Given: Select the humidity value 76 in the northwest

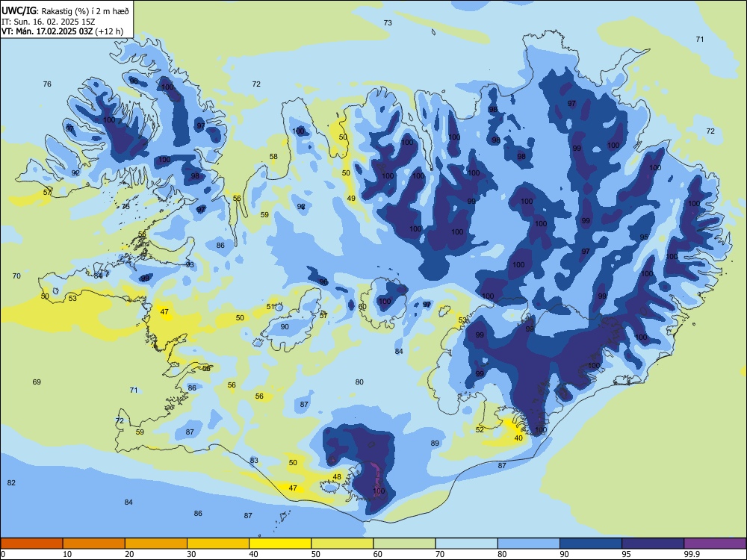Looking at the screenshot, I should pyautogui.click(x=47, y=84).
